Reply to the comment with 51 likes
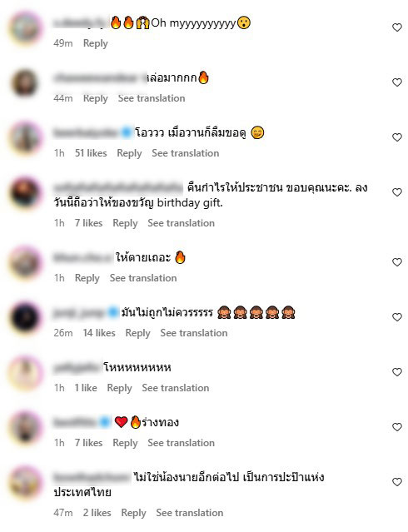 coord(129,153)
